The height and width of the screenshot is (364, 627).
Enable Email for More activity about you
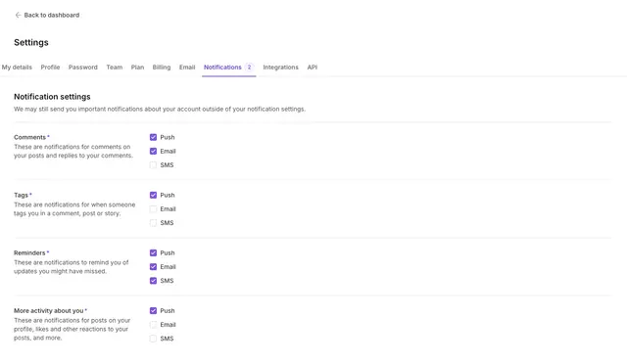[153, 325]
